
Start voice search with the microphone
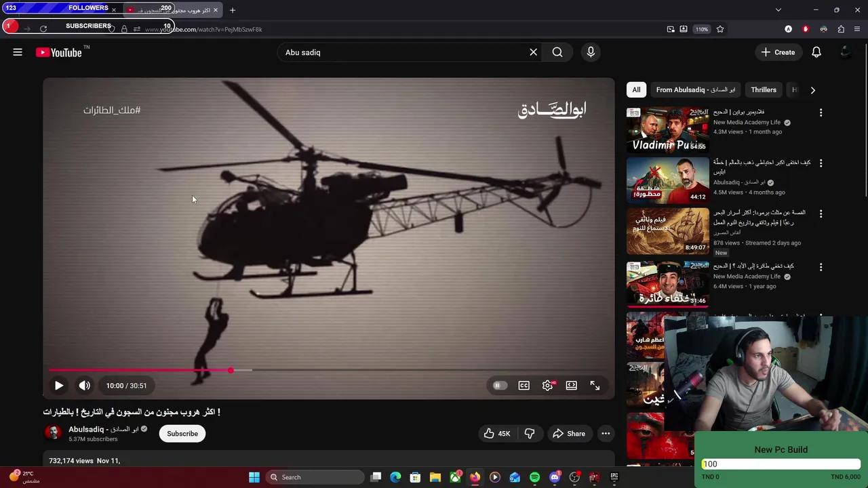point(591,52)
